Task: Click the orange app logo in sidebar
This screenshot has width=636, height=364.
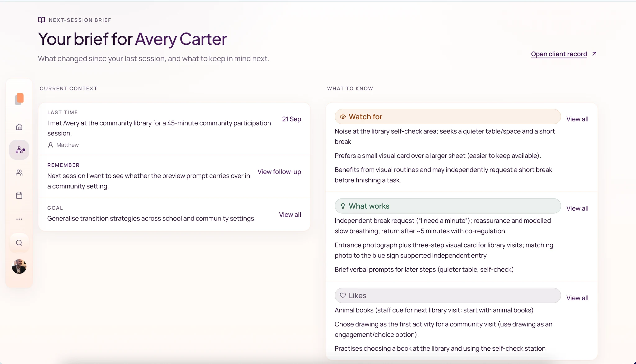Action: point(19,99)
